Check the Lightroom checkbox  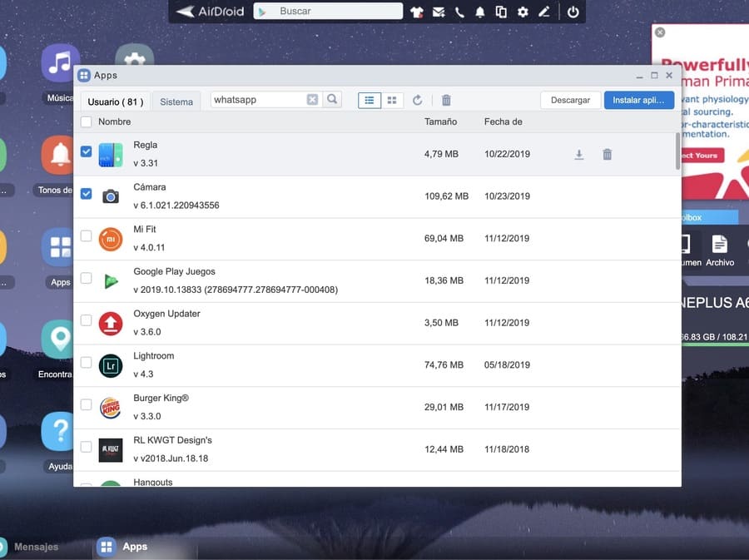click(x=86, y=362)
